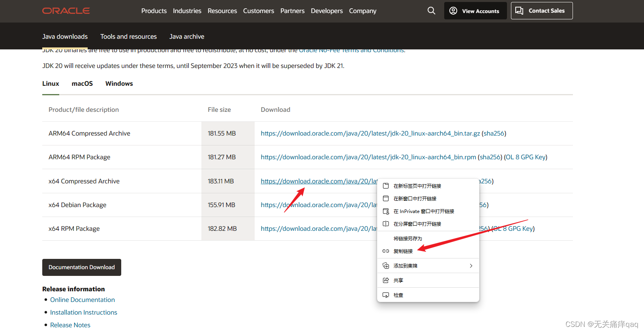Click the Product/file description column header
The width and height of the screenshot is (644, 332).
[84, 109]
